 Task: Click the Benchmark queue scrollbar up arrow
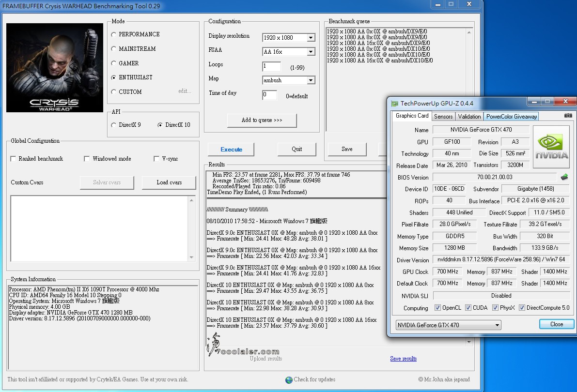point(469,32)
